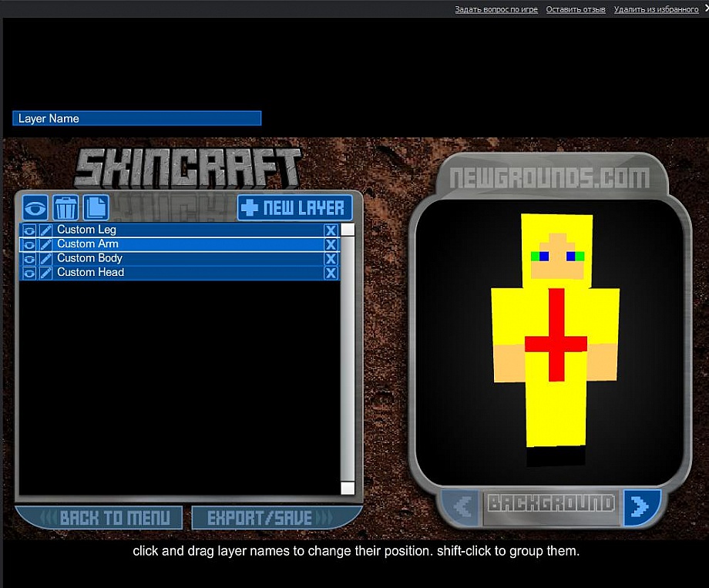Open 'Оставить отзыв' link
Image resolution: width=709 pixels, height=588 pixels.
[x=576, y=9]
